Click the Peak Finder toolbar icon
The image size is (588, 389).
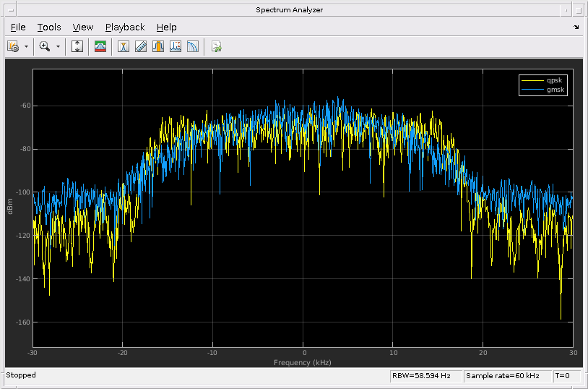click(176, 46)
